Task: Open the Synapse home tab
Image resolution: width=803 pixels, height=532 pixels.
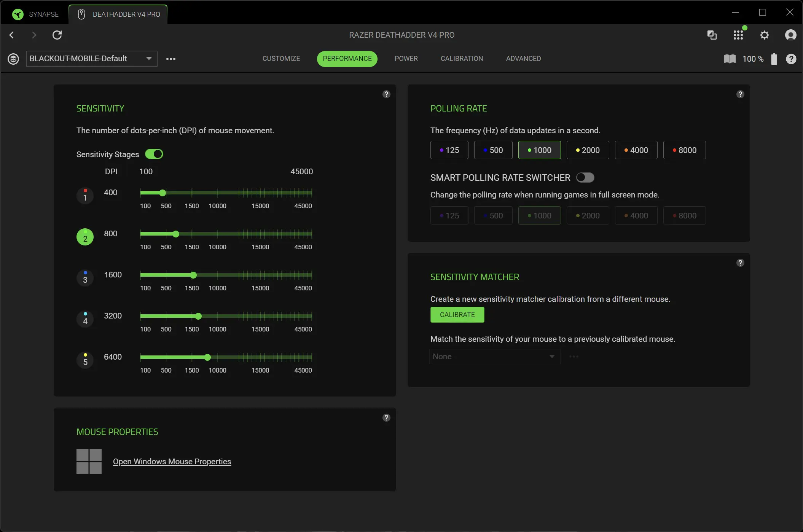Action: (x=35, y=14)
